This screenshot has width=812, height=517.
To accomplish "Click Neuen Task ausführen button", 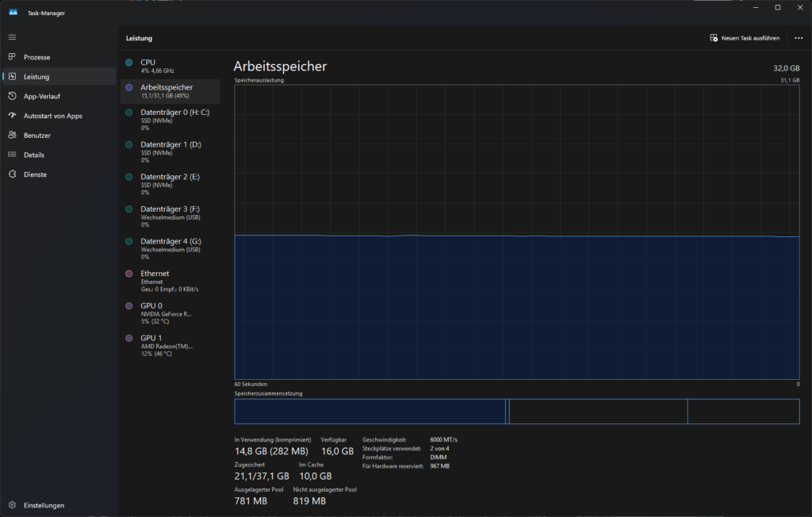I will (745, 38).
